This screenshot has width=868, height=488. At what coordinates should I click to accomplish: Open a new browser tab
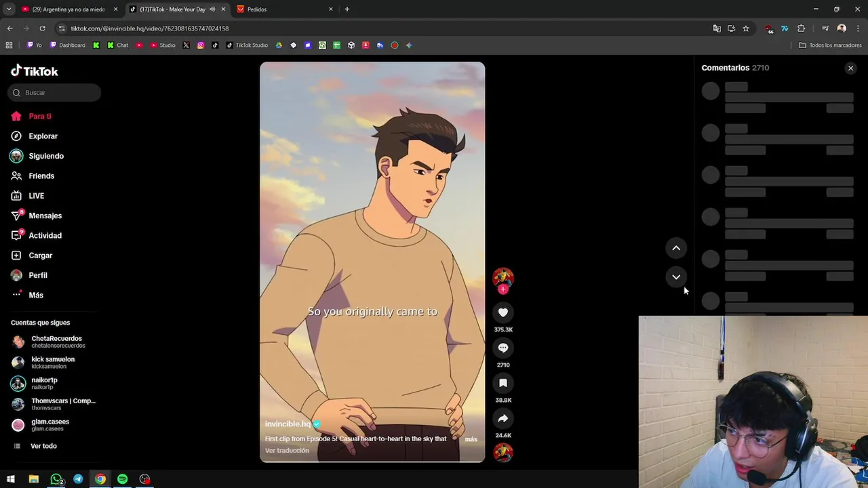pos(347,9)
